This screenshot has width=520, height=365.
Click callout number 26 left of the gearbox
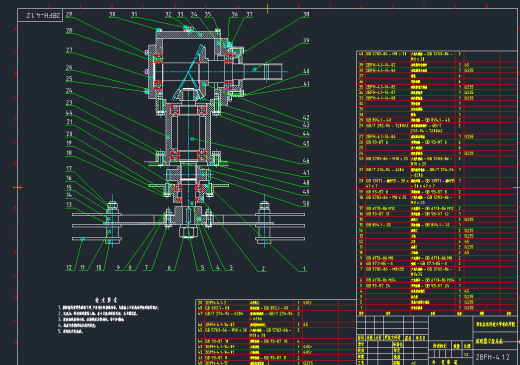69,67
